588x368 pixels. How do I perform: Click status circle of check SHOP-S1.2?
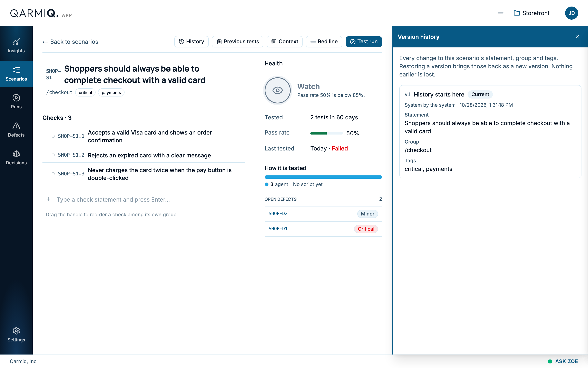53,155
